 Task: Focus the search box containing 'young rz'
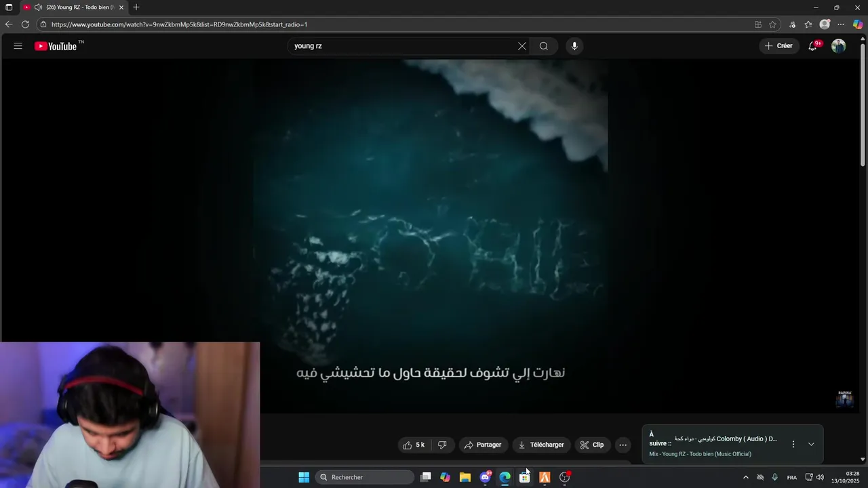point(403,46)
